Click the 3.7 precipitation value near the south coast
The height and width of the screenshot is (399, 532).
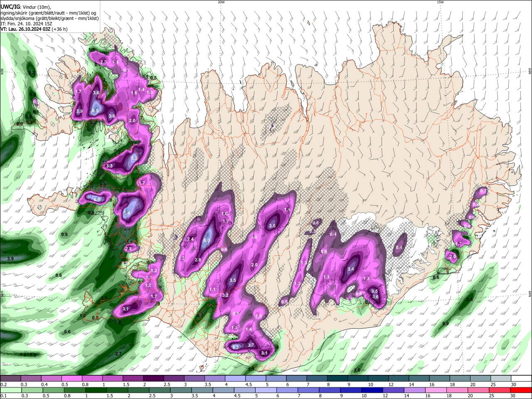tap(251, 345)
